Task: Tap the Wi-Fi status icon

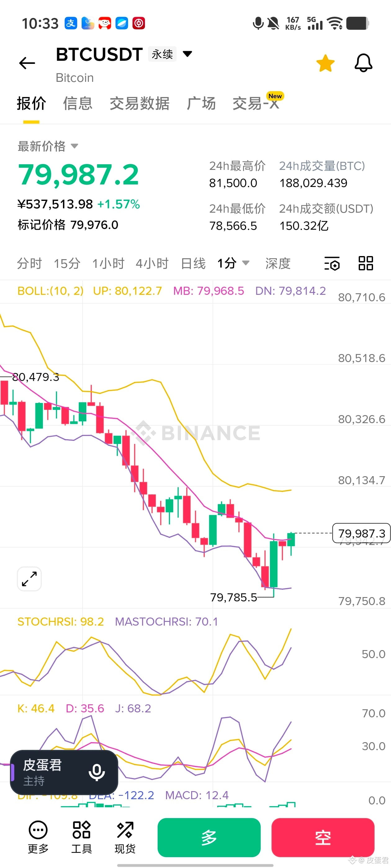Action: (x=335, y=23)
